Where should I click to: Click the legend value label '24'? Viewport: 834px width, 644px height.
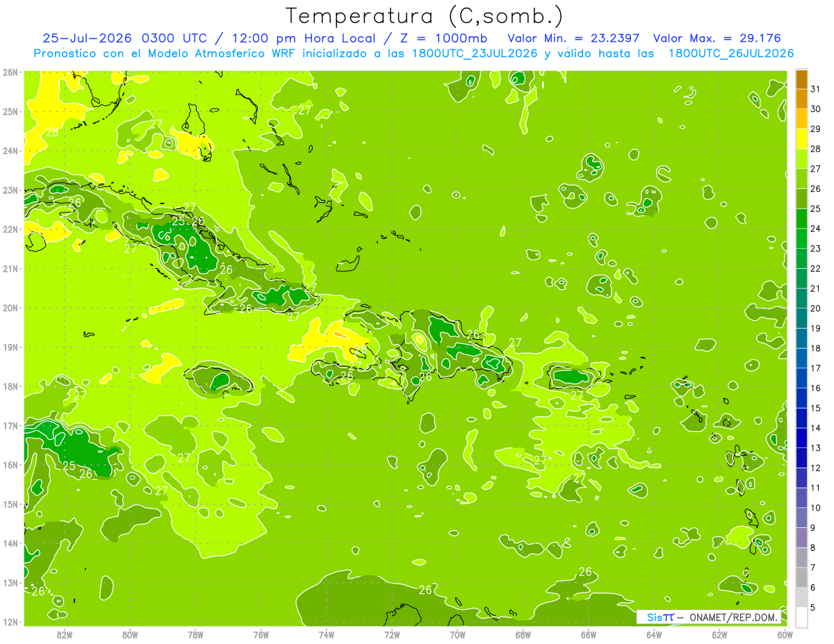click(816, 229)
